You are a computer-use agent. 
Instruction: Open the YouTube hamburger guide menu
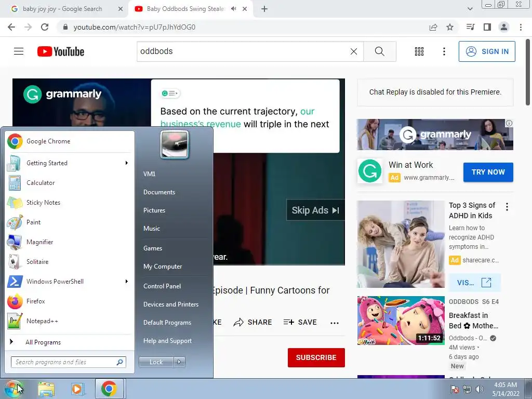tap(19, 51)
